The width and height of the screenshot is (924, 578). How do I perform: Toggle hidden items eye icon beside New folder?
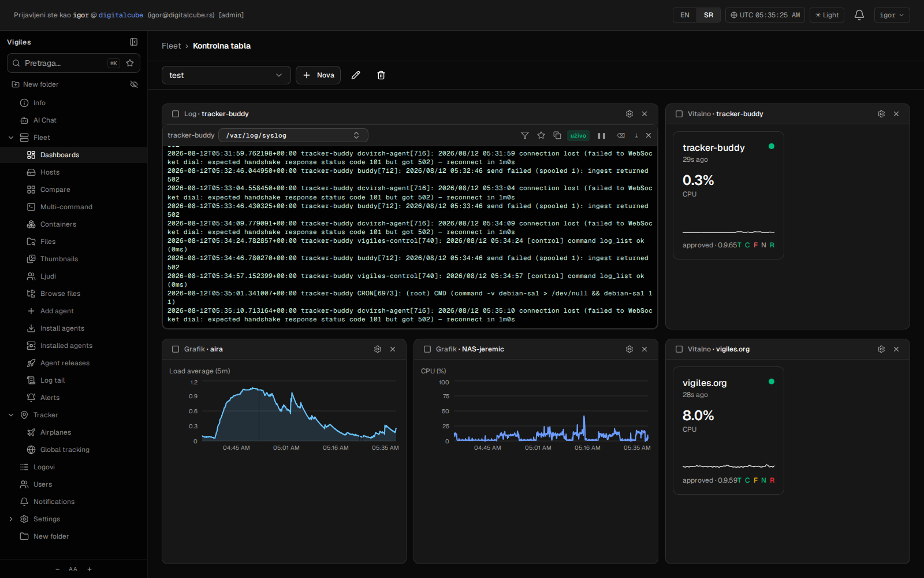tap(134, 84)
